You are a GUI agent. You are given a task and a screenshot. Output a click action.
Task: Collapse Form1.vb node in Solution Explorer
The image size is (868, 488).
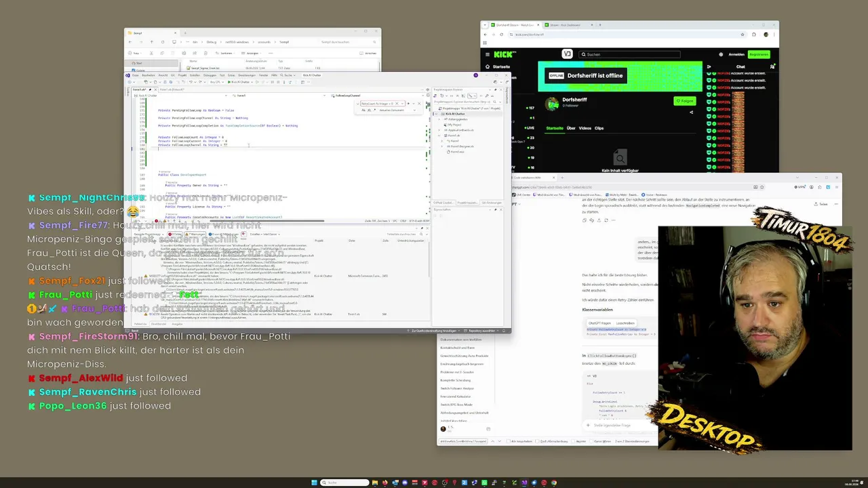pyautogui.click(x=439, y=136)
